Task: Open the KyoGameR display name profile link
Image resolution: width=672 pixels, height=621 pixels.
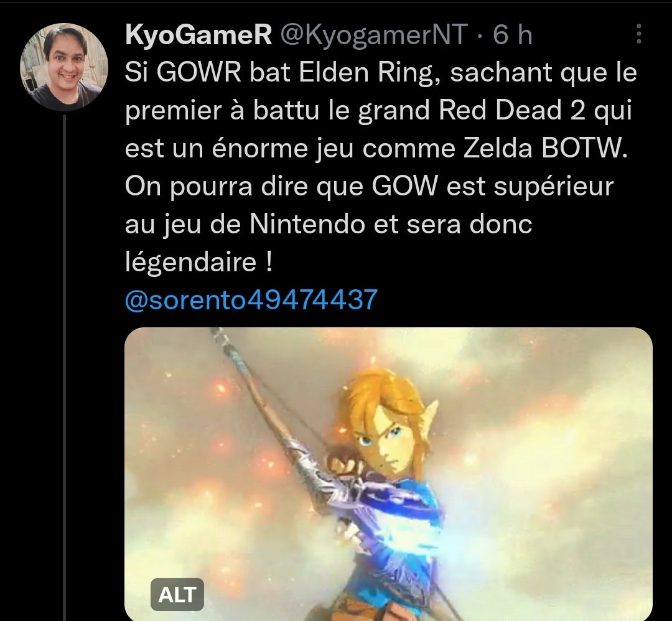Action: [x=198, y=34]
